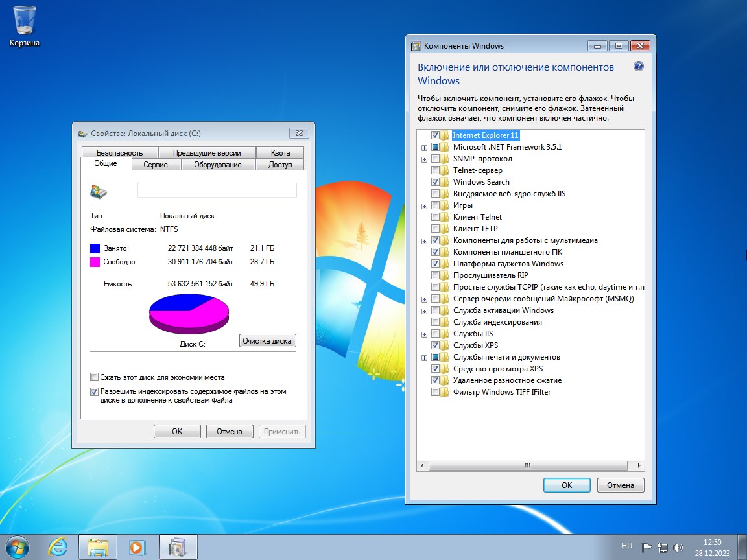This screenshot has height=560, width=747.
Task: Open Windows Explorer from the taskbar
Action: coord(97,546)
